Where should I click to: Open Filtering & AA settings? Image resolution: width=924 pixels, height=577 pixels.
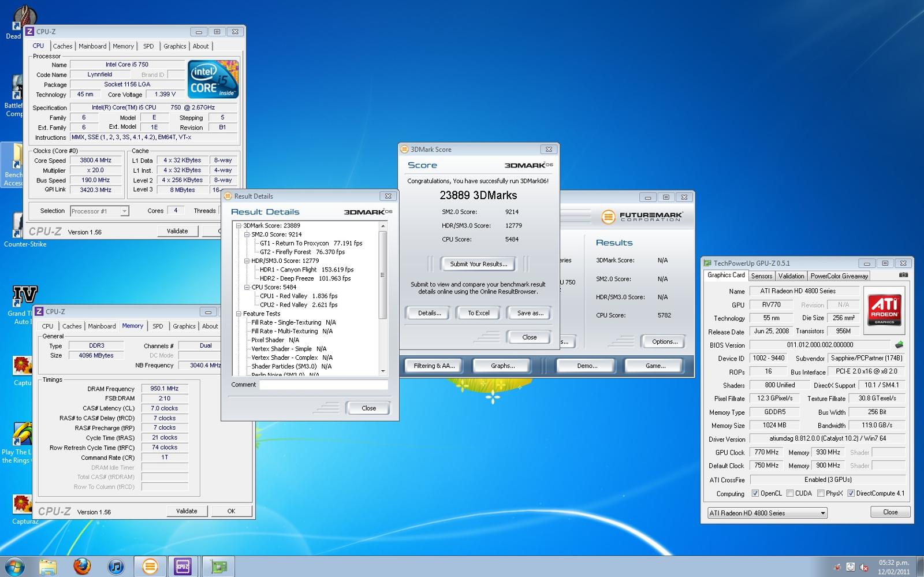[434, 366]
